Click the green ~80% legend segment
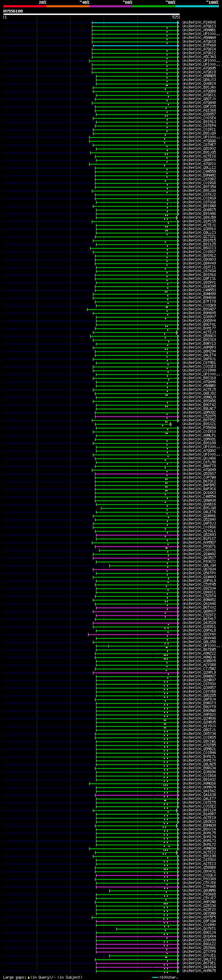The width and height of the screenshot is (222, 980). coord(154,6)
